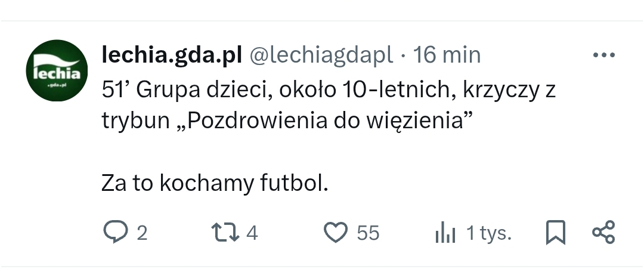Open the three-dot more options menu
644x272 pixels.
[x=603, y=55]
